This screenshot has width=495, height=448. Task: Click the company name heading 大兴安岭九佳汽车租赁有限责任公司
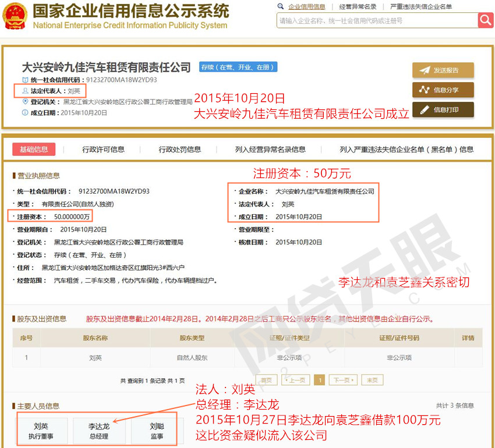pos(107,67)
